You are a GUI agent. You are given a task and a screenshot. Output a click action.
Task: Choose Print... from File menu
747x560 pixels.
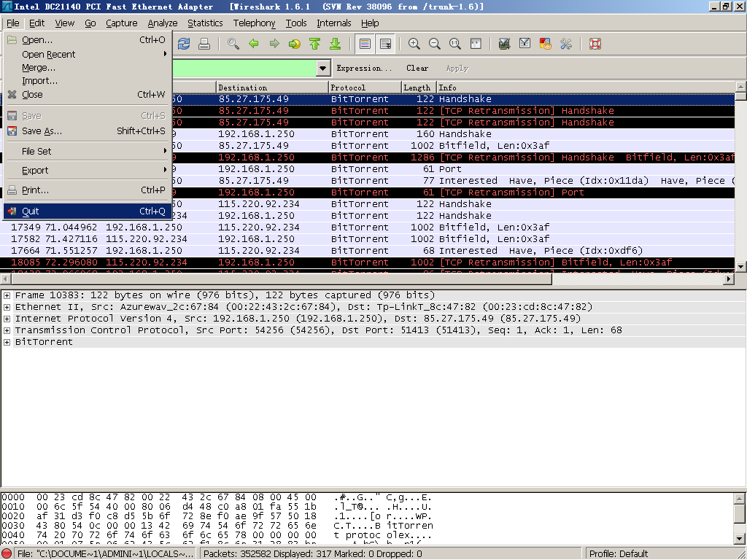point(88,190)
